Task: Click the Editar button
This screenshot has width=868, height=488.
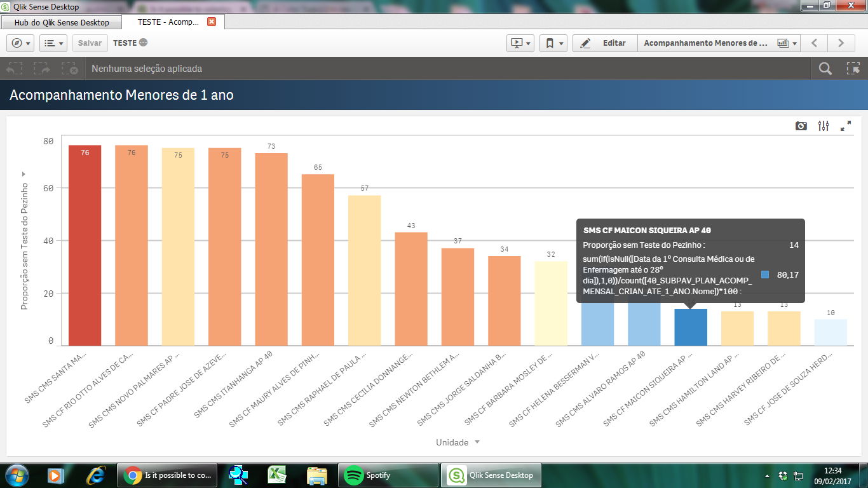Action: 605,43
